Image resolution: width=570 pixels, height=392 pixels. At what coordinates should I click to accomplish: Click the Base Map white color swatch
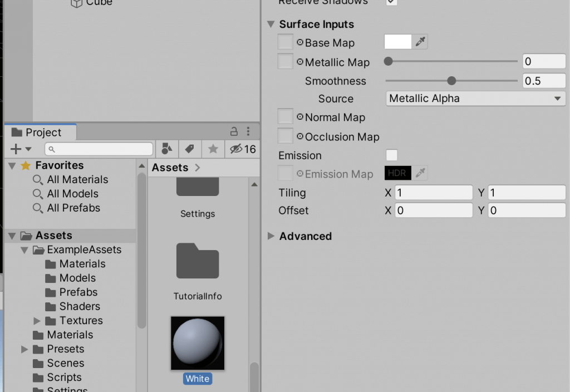coord(397,42)
